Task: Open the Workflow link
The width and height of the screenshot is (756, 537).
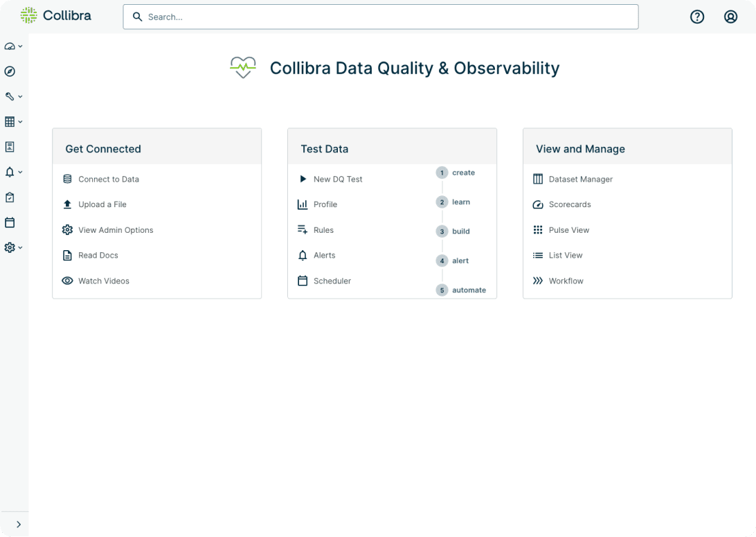Action: (566, 281)
